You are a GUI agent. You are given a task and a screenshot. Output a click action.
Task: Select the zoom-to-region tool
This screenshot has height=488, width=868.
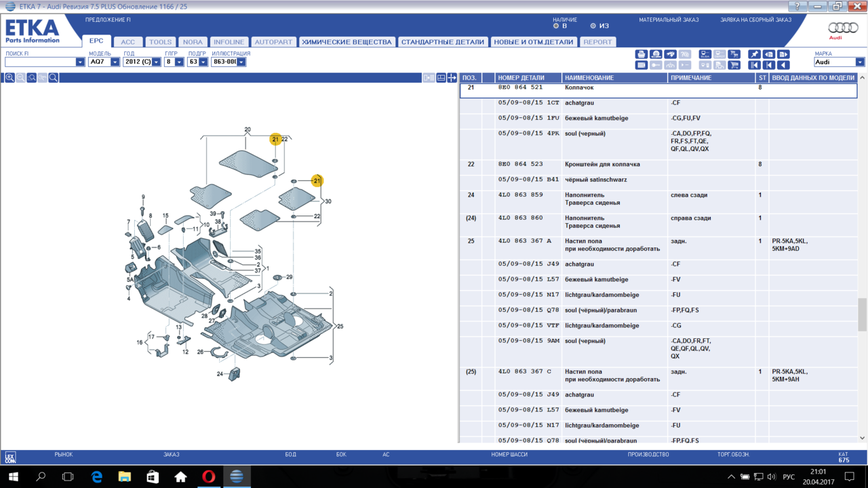click(x=32, y=78)
